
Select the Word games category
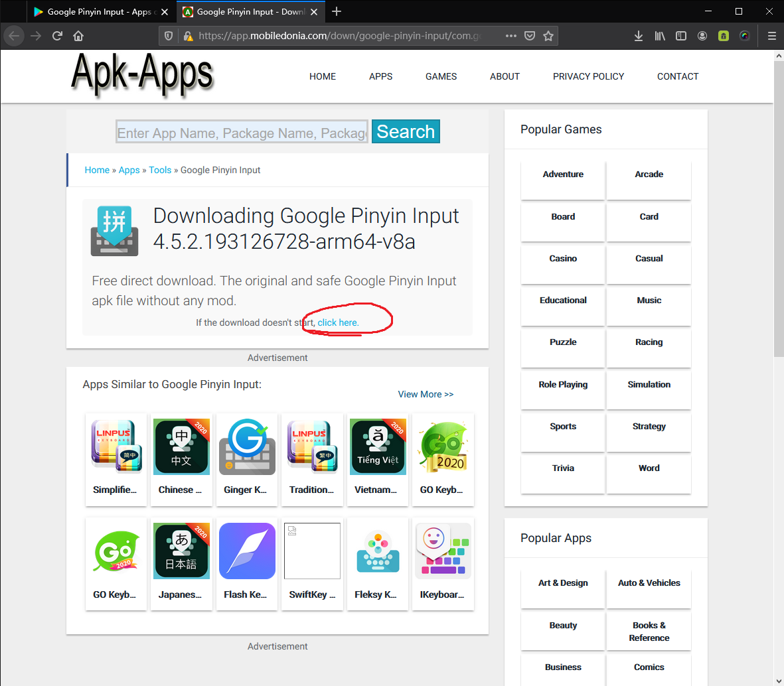649,474
